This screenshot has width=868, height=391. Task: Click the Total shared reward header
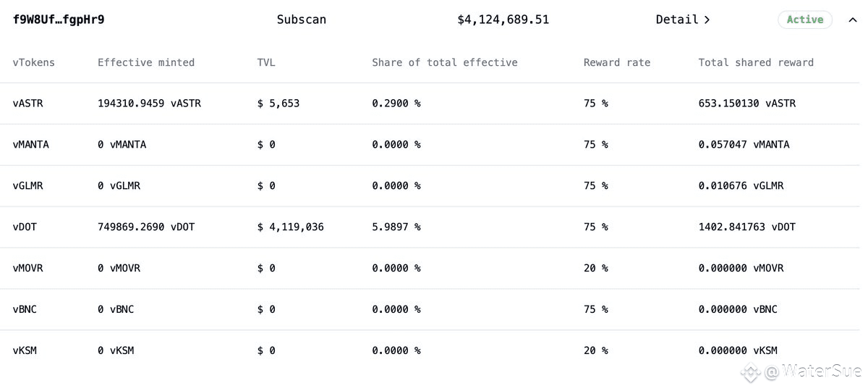756,62
